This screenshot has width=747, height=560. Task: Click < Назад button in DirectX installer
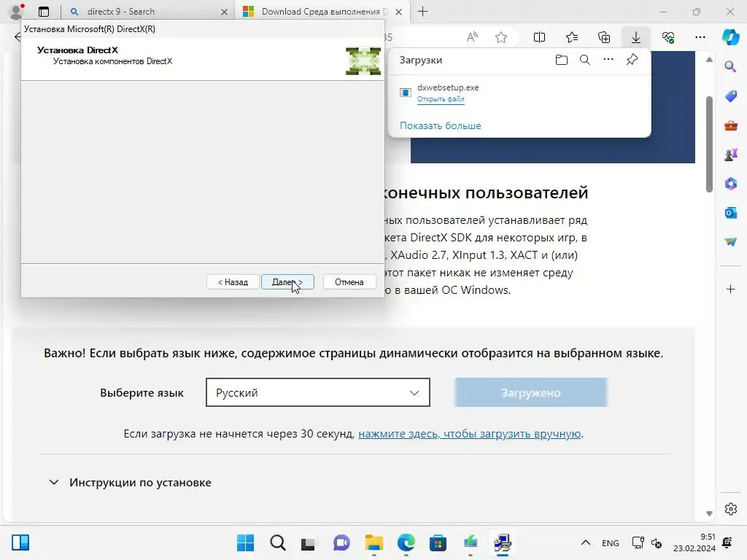233,282
